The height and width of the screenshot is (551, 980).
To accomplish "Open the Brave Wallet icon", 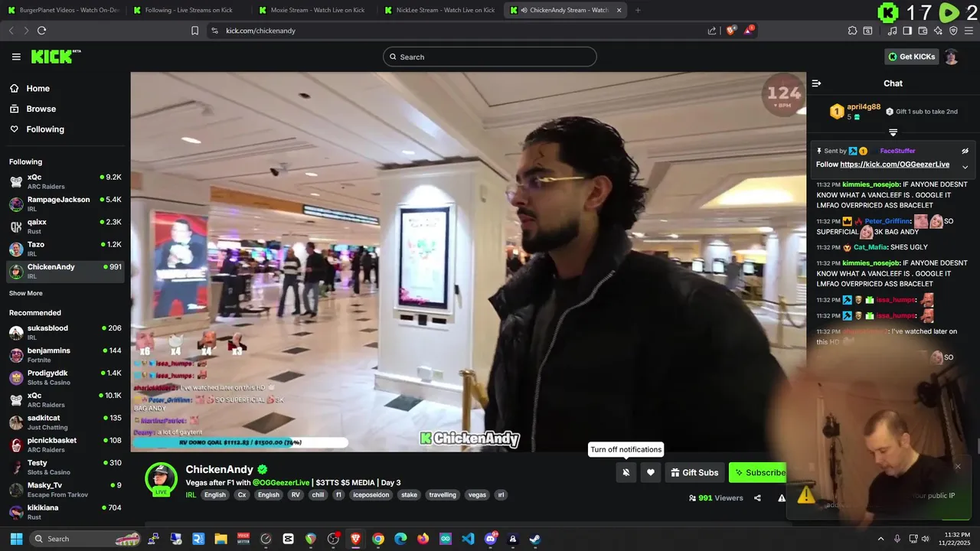I will tap(923, 31).
